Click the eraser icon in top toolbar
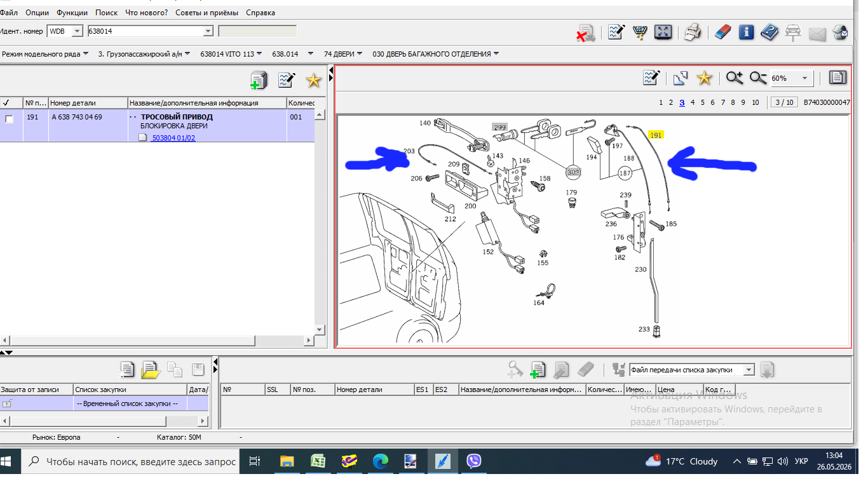Image resolution: width=868 pixels, height=488 pixels. pos(723,32)
